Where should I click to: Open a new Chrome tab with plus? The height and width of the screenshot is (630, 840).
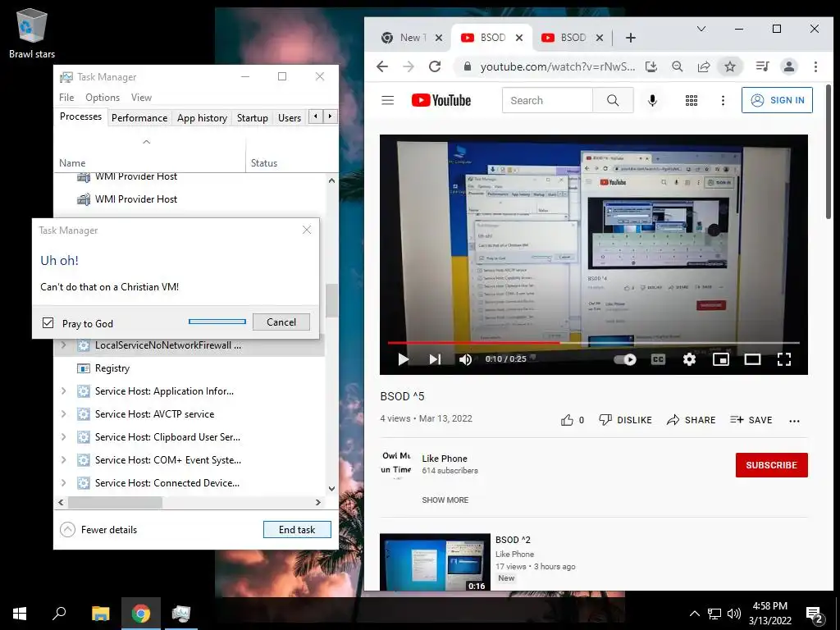click(x=631, y=38)
